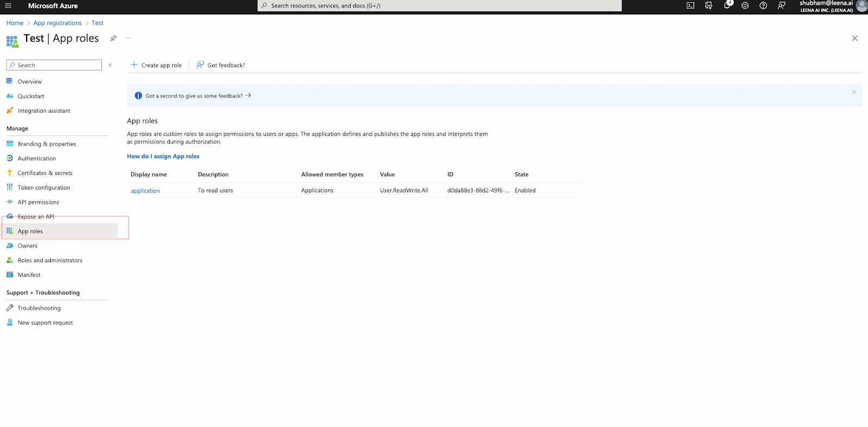Open feedback icon in top bar
The height and width of the screenshot is (427, 868).
(x=781, y=5)
